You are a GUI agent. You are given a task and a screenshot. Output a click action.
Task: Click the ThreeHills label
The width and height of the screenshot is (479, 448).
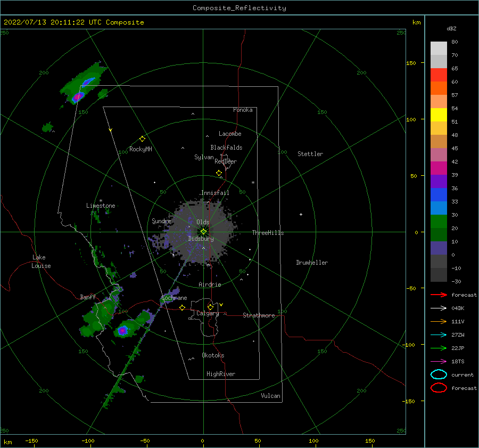(x=268, y=233)
